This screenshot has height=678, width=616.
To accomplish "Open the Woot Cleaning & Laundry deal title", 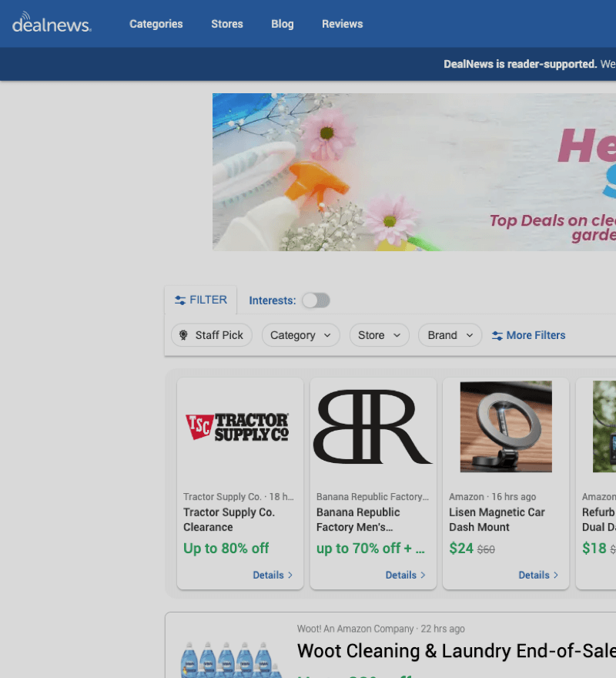I will point(456,652).
